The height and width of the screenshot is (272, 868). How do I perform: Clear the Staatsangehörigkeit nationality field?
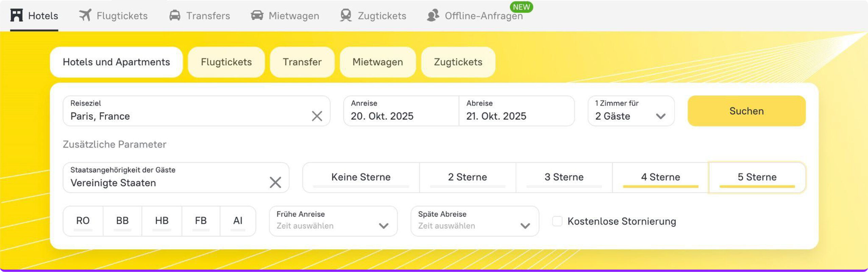click(275, 182)
